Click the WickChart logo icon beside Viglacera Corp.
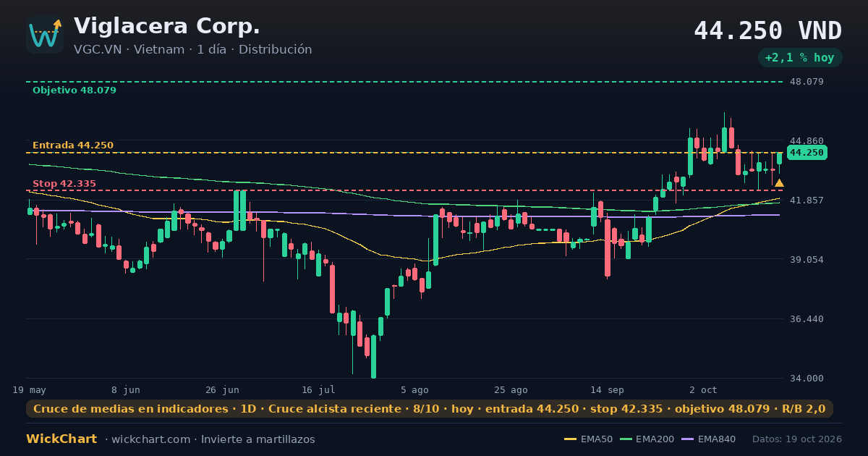The height and width of the screenshot is (456, 868). pyautogui.click(x=45, y=35)
